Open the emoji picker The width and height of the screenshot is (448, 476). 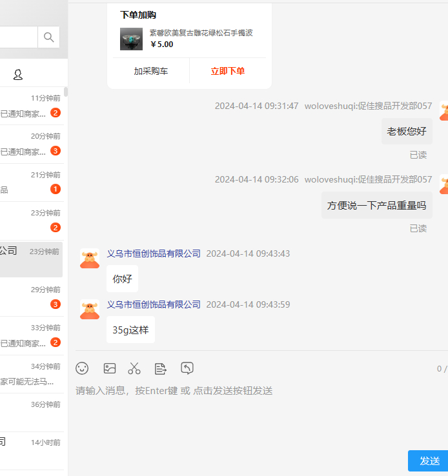point(82,368)
